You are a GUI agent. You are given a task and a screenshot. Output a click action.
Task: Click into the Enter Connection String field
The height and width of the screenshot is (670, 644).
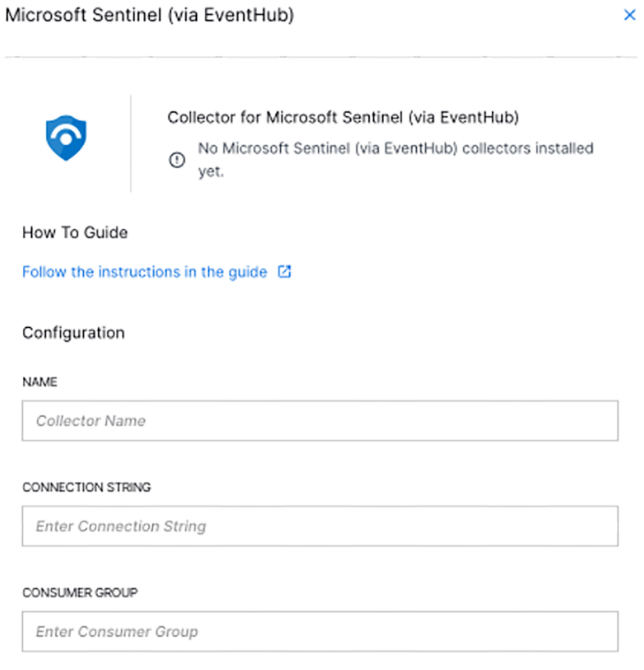320,526
